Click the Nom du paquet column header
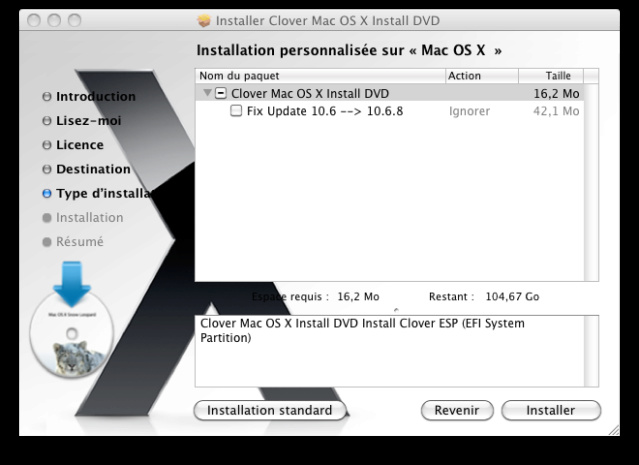639x465 pixels. 320,76
